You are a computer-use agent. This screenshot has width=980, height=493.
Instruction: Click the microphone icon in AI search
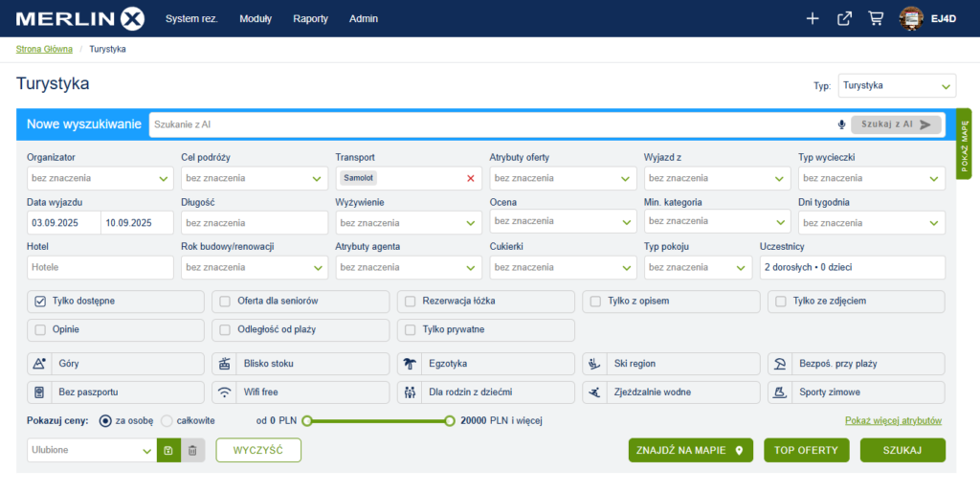[x=841, y=124]
